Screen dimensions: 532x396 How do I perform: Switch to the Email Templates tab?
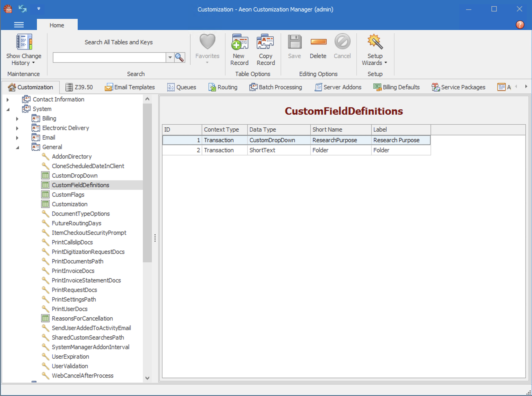click(130, 87)
